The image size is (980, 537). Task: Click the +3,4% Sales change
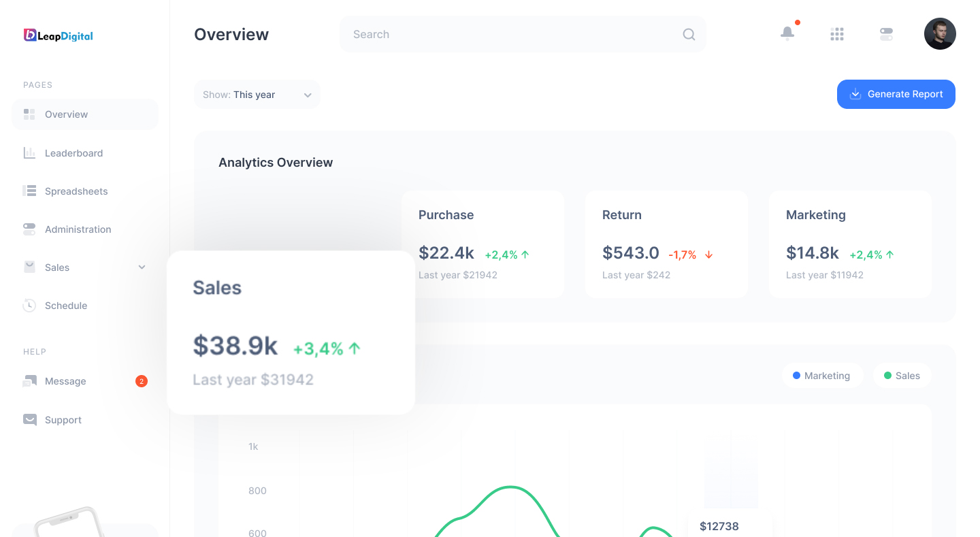[x=318, y=348]
